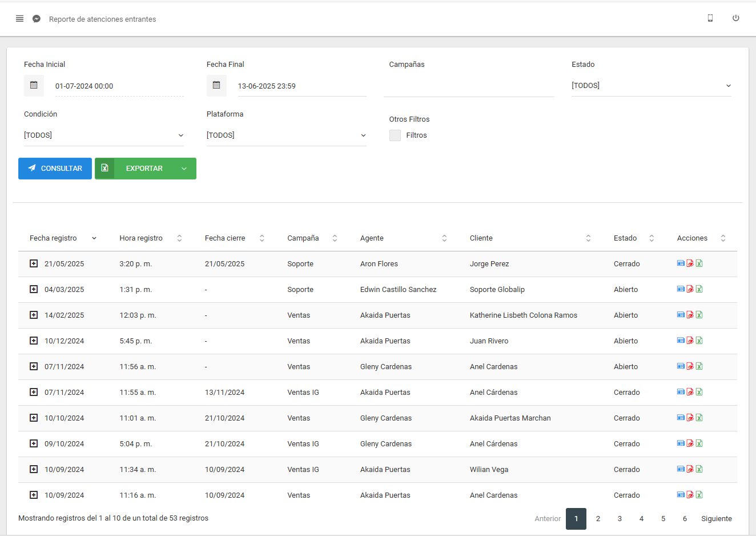Open the Plataforma dropdown
Image resolution: width=756 pixels, height=536 pixels.
pos(286,135)
